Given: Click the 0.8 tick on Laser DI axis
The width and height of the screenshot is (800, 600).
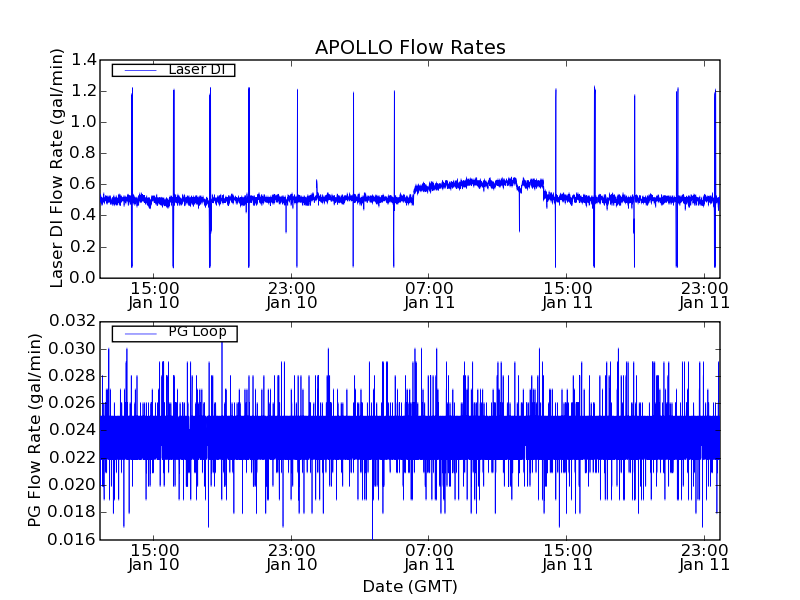Looking at the screenshot, I should click(84, 154).
